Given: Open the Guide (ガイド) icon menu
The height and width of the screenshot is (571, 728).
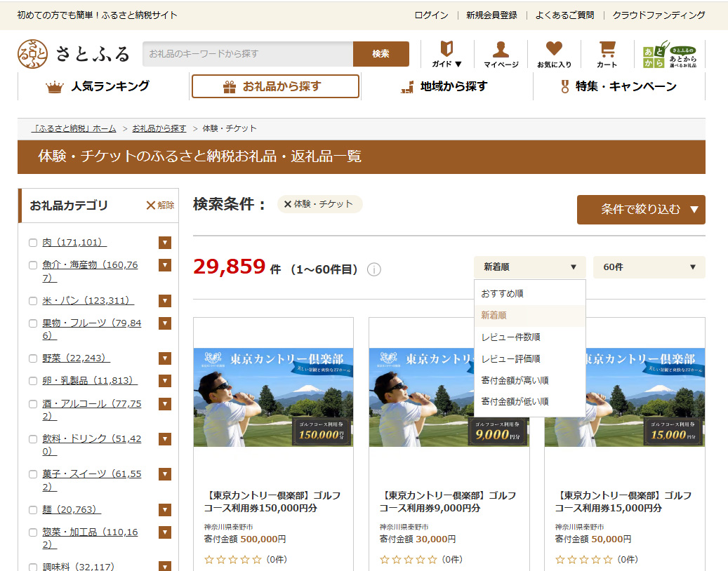Looking at the screenshot, I should (446, 53).
